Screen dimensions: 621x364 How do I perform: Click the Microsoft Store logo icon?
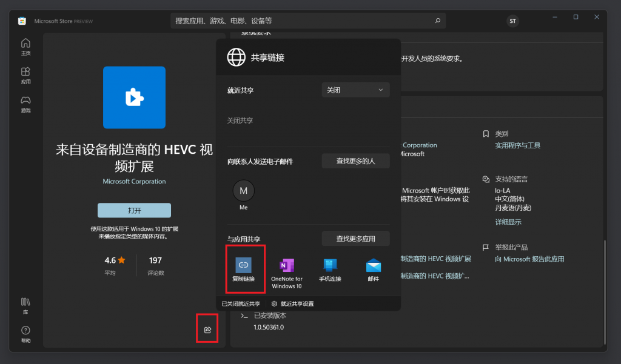click(x=22, y=21)
